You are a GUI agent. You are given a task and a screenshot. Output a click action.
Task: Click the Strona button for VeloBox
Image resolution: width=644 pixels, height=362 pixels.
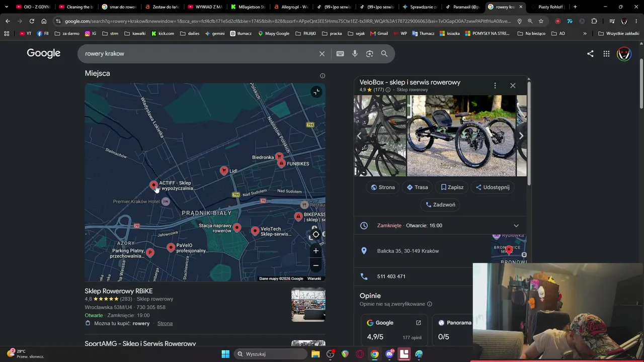coord(383,188)
